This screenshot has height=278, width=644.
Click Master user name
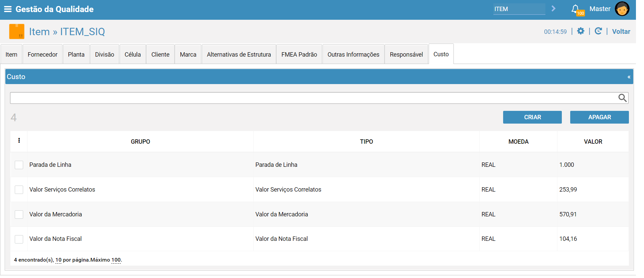tap(600, 9)
